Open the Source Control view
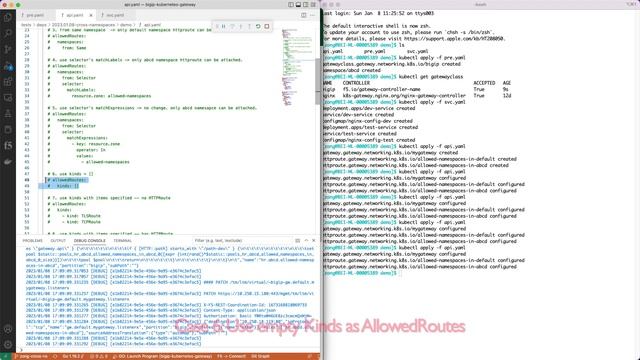The width and height of the screenshot is (640, 360). pos(8,49)
